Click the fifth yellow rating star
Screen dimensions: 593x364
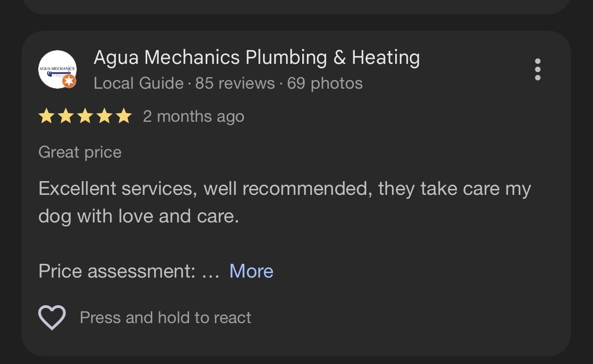click(123, 117)
